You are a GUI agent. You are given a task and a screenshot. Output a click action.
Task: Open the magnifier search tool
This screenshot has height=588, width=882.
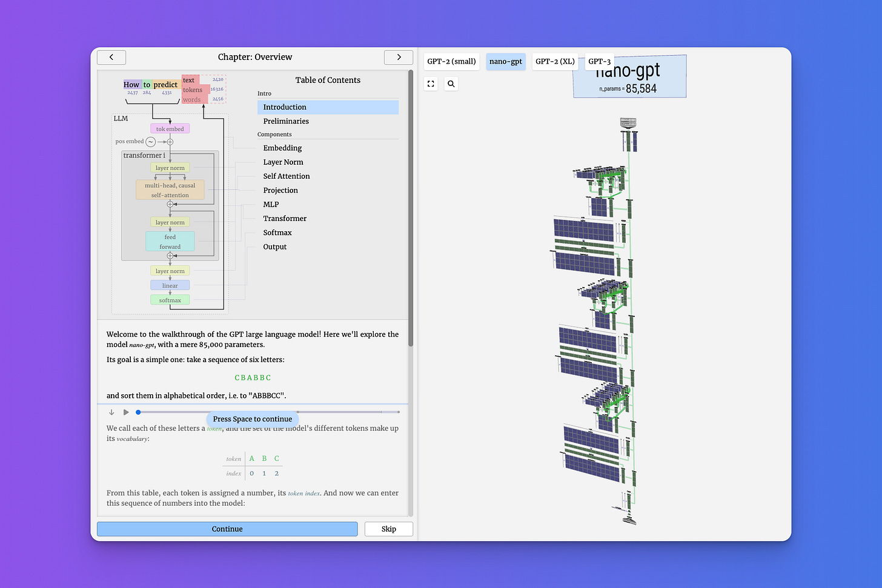pyautogui.click(x=451, y=84)
